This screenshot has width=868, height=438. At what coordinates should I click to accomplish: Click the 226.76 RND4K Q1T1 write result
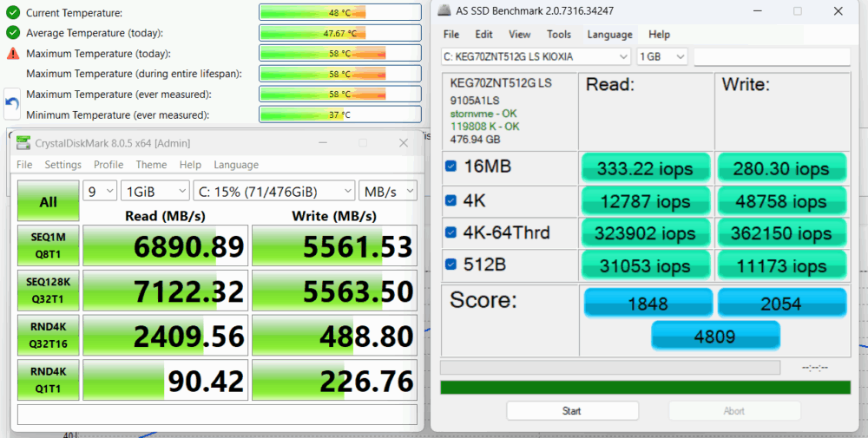click(334, 381)
